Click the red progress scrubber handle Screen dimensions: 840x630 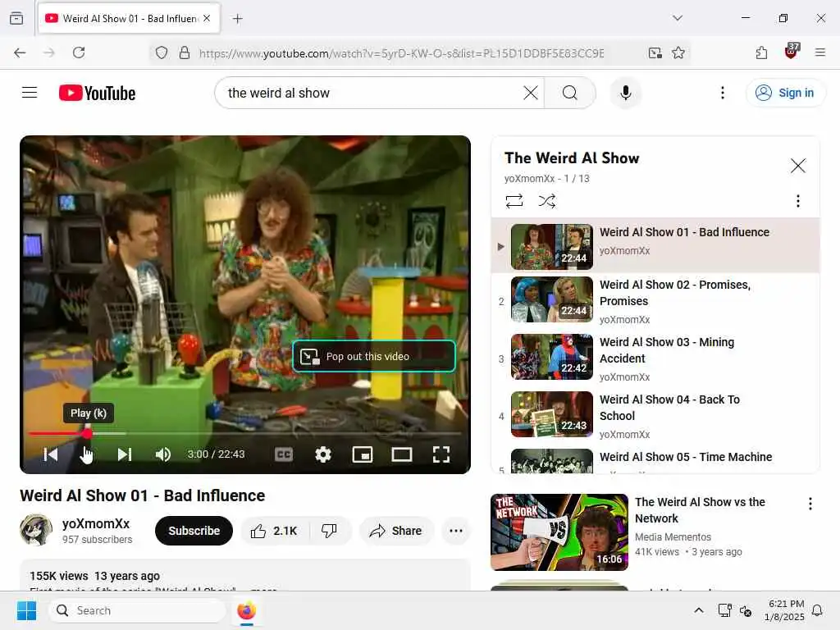87,433
